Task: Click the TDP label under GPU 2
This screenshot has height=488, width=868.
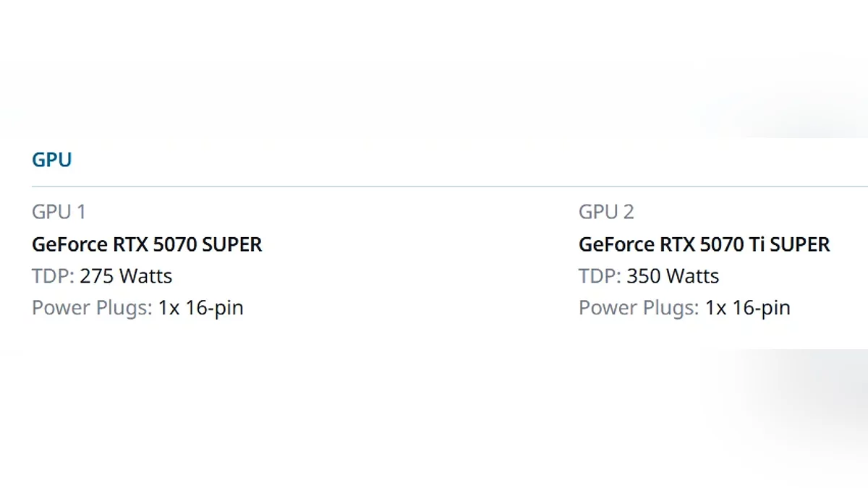Action: coord(600,276)
